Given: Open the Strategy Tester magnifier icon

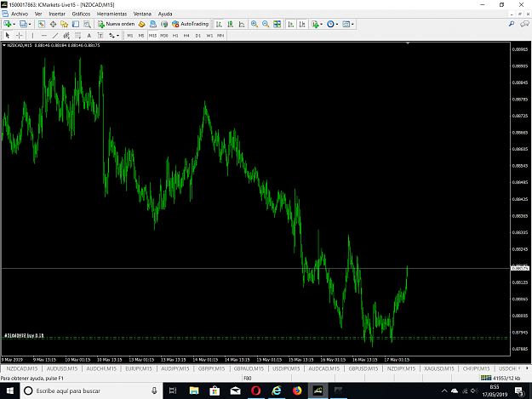Looking at the screenshot, I should click(x=87, y=24).
